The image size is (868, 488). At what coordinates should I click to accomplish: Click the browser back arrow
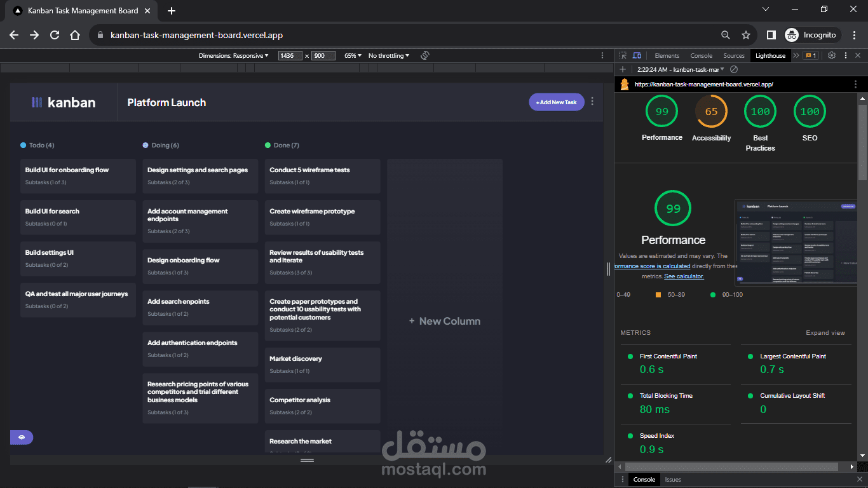(x=14, y=35)
